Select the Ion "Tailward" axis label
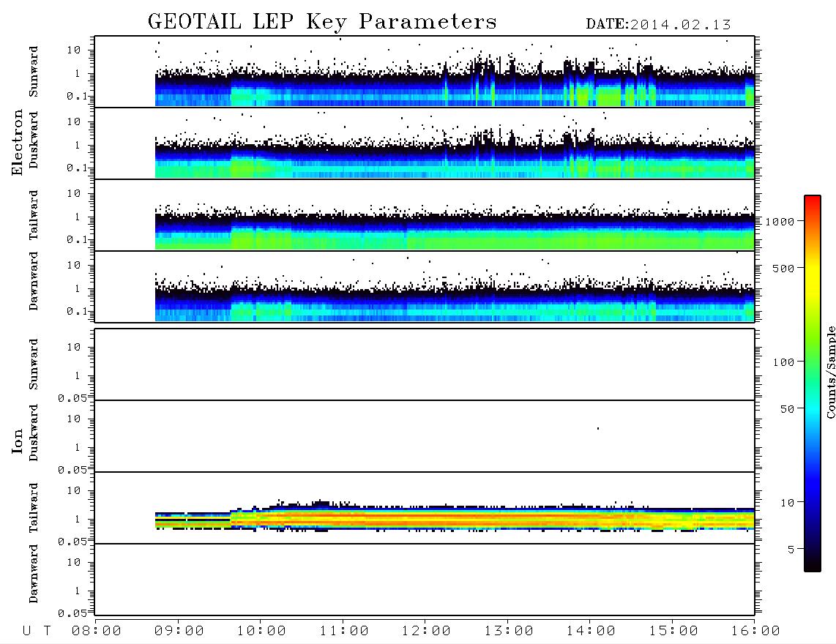Image resolution: width=836 pixels, height=644 pixels. (34, 508)
